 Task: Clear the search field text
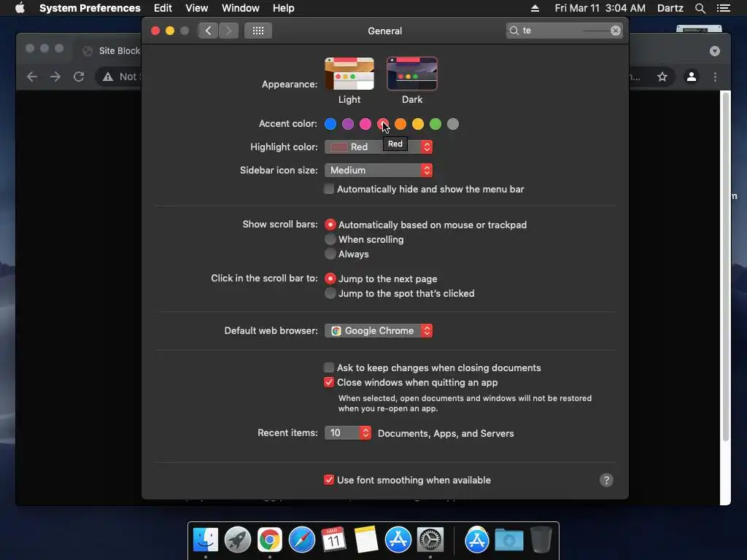(615, 31)
